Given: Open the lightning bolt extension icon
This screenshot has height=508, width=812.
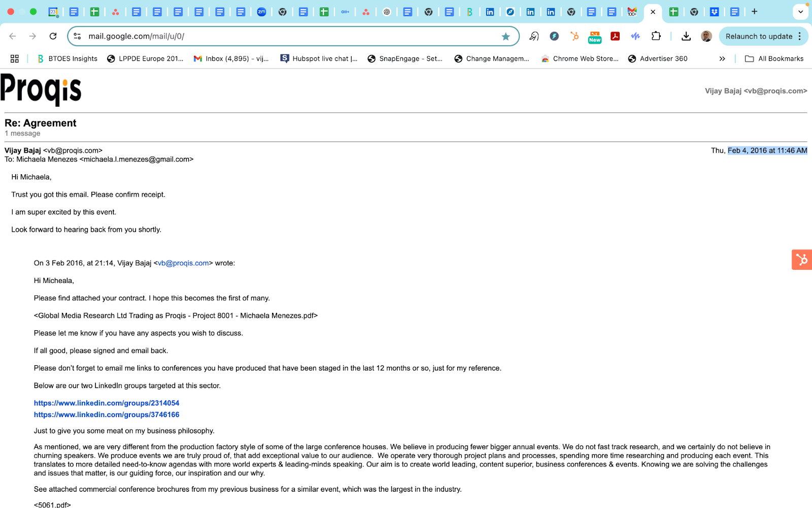Looking at the screenshot, I should 554,36.
